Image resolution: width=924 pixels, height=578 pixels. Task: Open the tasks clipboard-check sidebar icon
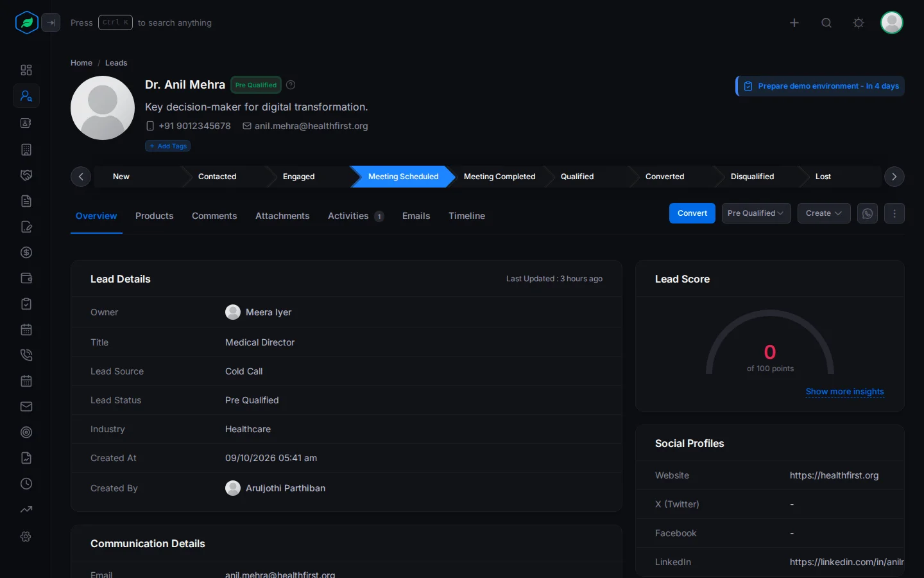click(x=26, y=304)
